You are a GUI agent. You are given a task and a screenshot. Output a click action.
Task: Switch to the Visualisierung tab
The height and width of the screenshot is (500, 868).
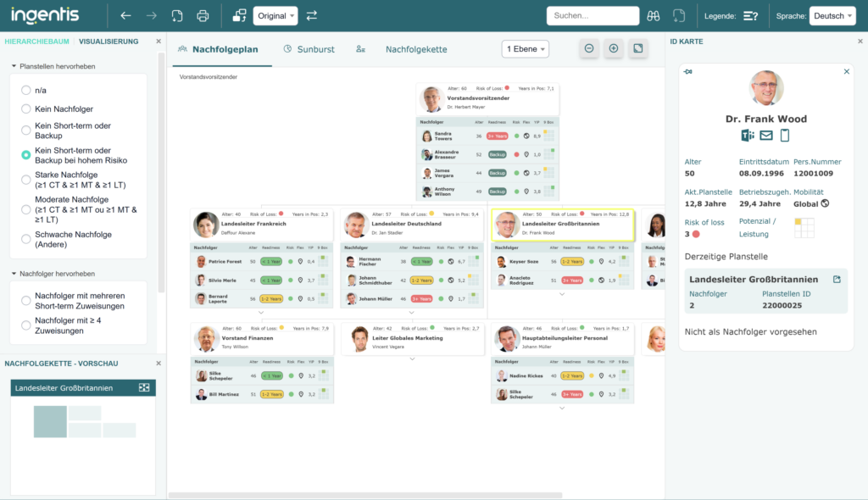tap(108, 42)
